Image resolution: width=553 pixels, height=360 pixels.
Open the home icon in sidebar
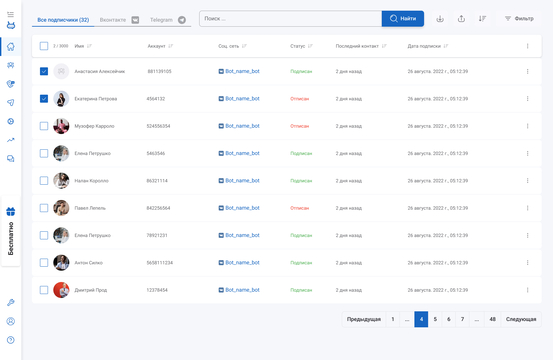coord(11,47)
